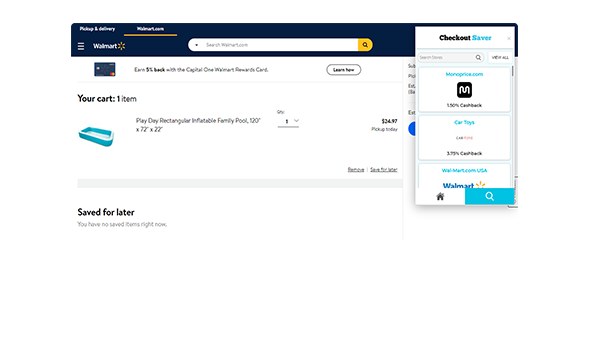590x360 pixels.
Task: Click the Your cart: 1 item heading
Action: [107, 99]
